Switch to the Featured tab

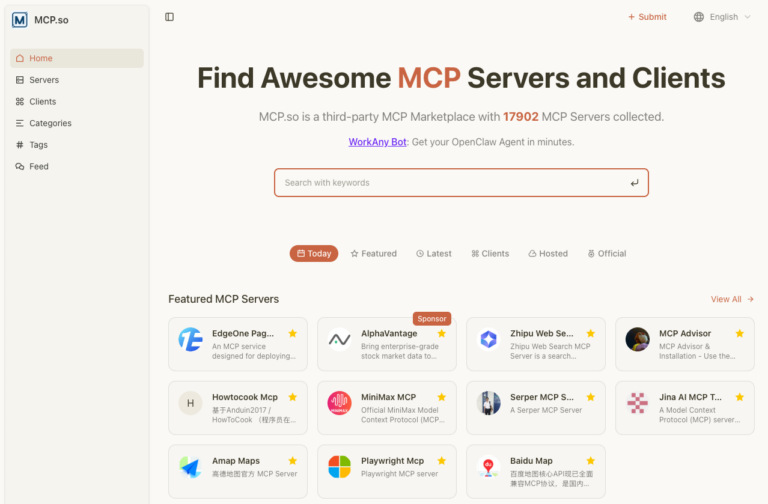click(374, 254)
